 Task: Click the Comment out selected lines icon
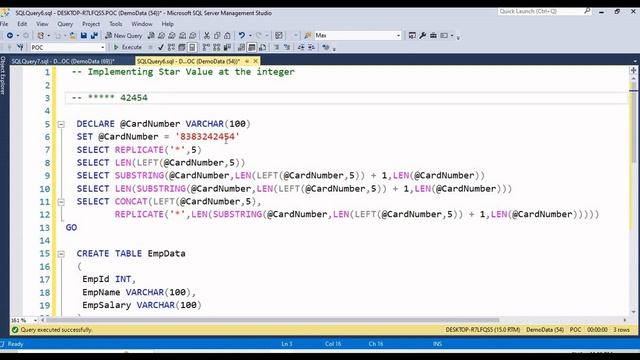276,47
